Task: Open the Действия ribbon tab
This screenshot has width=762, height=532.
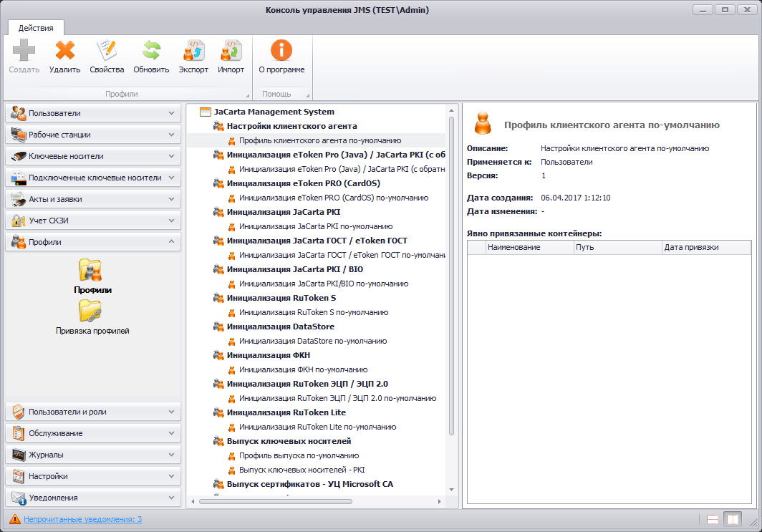Action: 36,28
